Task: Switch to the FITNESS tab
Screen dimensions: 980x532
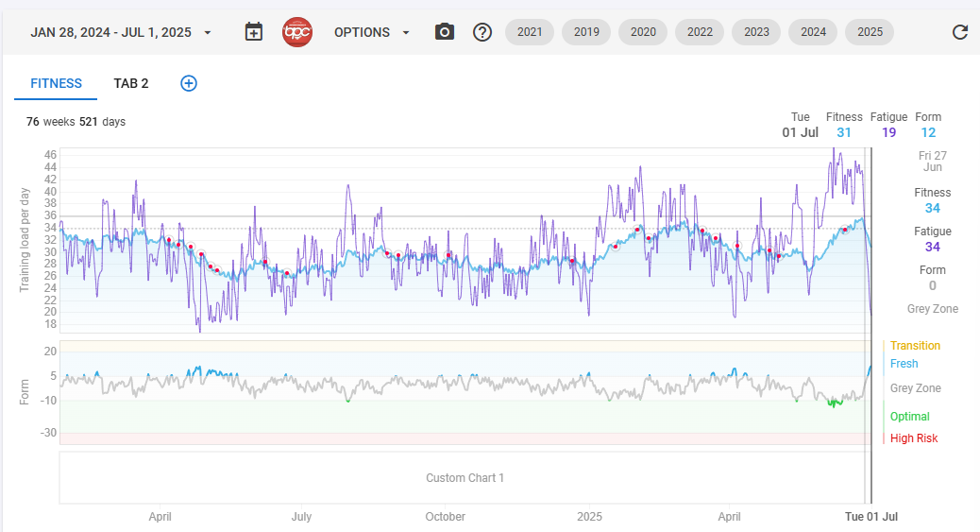Action: (x=57, y=84)
